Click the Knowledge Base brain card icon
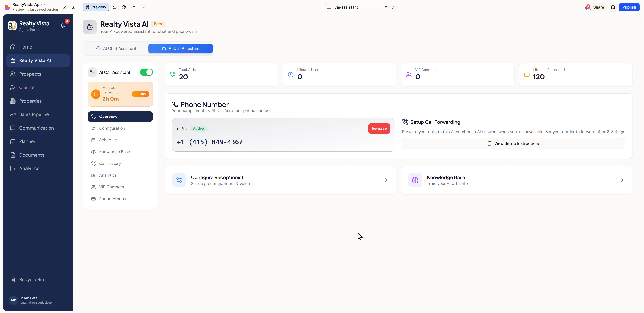 (x=415, y=180)
